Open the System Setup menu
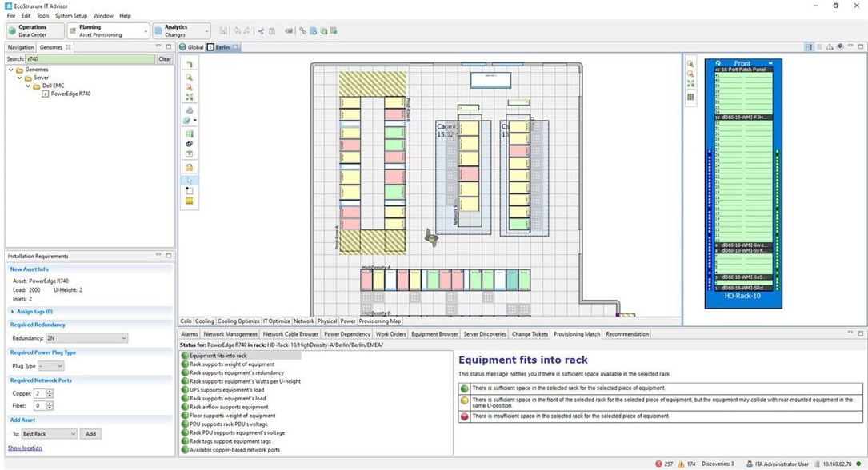868x470 pixels. 71,15
